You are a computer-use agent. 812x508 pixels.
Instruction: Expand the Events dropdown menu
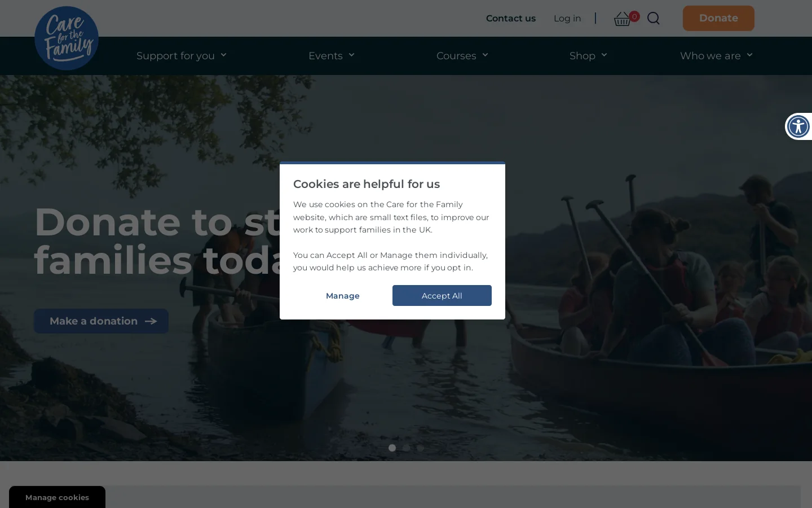[332, 55]
